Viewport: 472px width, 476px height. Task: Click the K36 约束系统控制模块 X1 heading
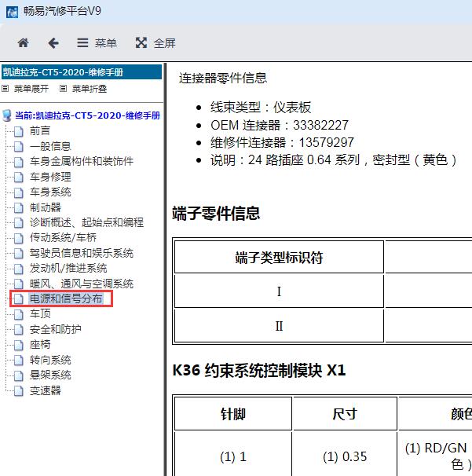(259, 371)
